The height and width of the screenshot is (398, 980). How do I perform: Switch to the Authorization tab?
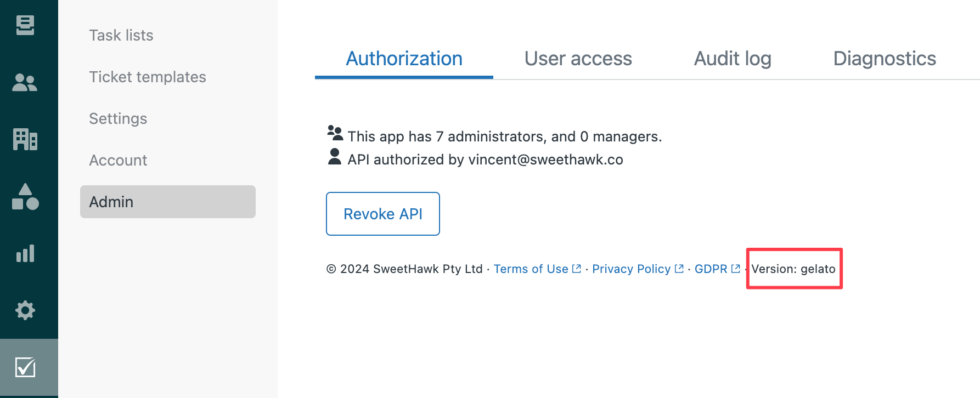pos(404,59)
